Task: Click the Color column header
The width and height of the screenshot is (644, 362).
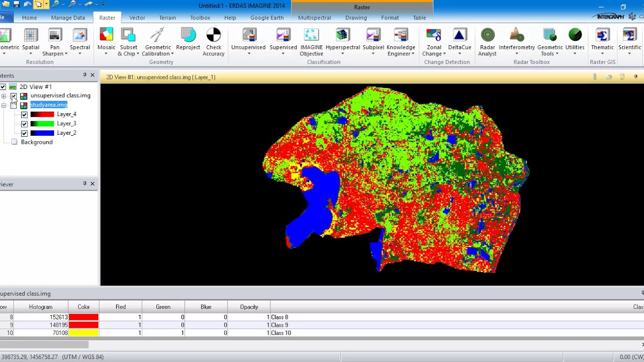Action: [84, 307]
